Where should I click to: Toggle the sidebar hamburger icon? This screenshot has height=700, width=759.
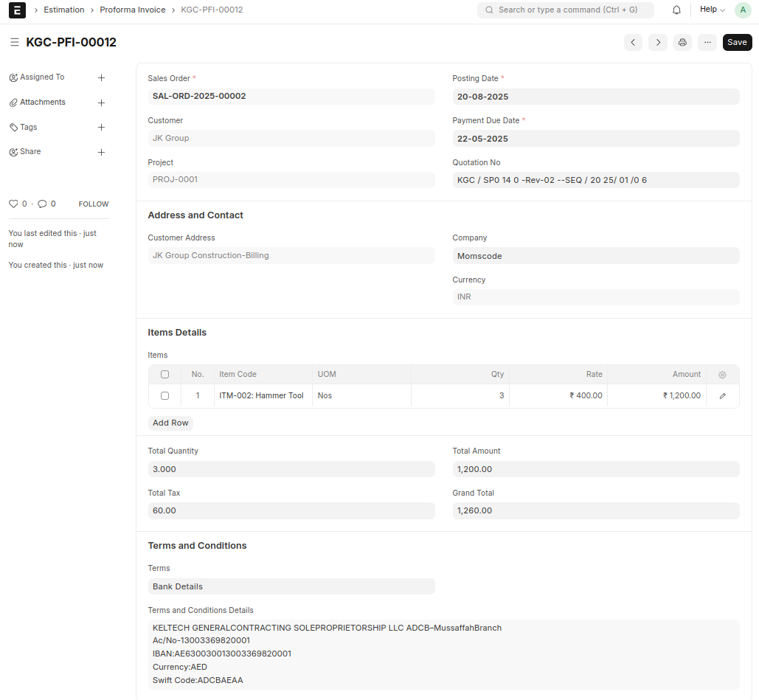coord(15,43)
